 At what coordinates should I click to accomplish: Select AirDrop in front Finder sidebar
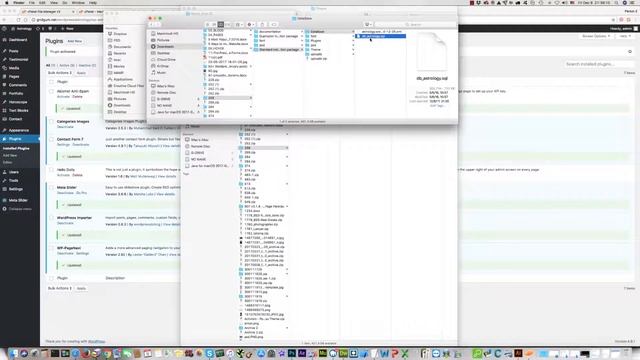click(x=163, y=66)
